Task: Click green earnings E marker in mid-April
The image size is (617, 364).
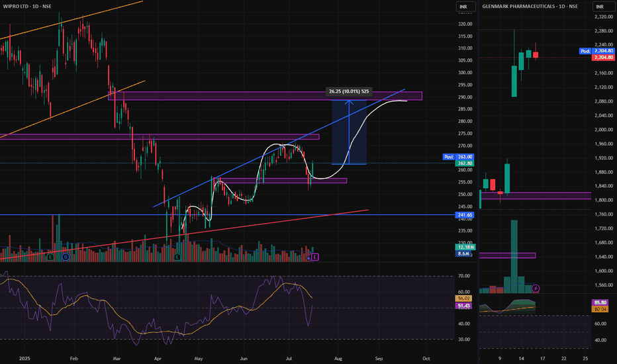Action: tap(177, 257)
